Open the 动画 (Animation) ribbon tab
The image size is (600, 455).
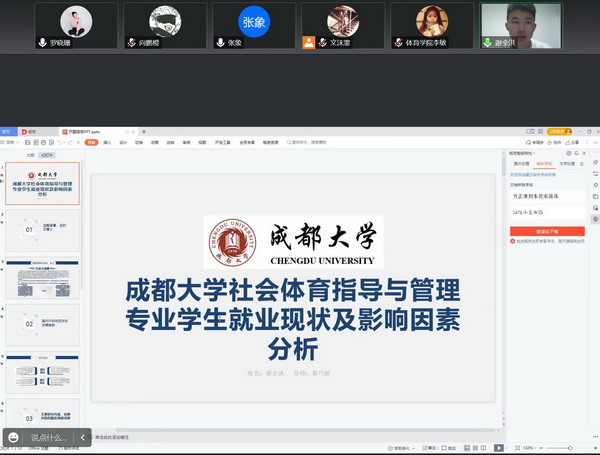[x=155, y=142]
